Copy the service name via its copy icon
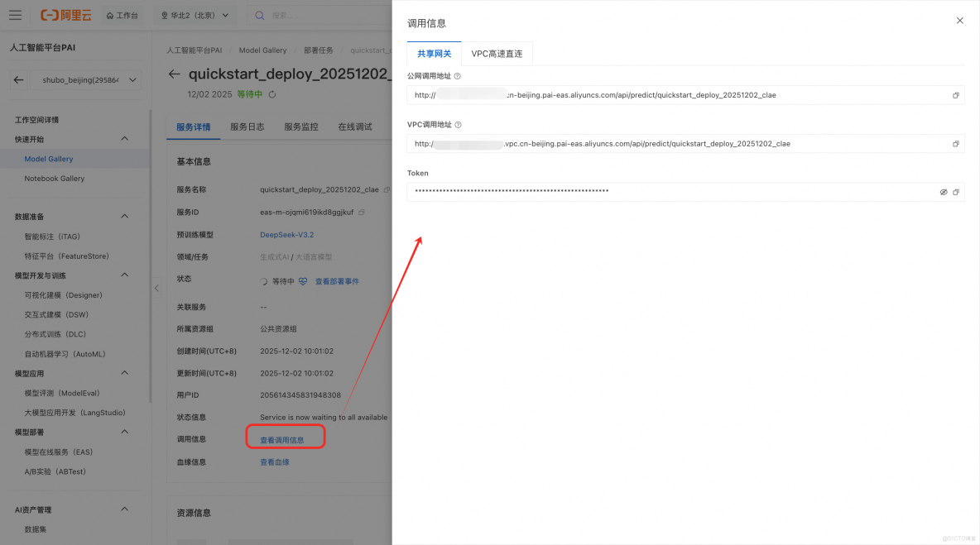Screen dimensions: 980x545 [x=387, y=189]
